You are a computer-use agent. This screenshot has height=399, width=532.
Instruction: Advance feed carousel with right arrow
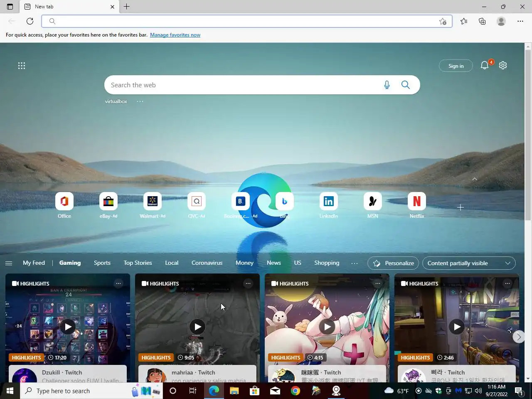(519, 337)
